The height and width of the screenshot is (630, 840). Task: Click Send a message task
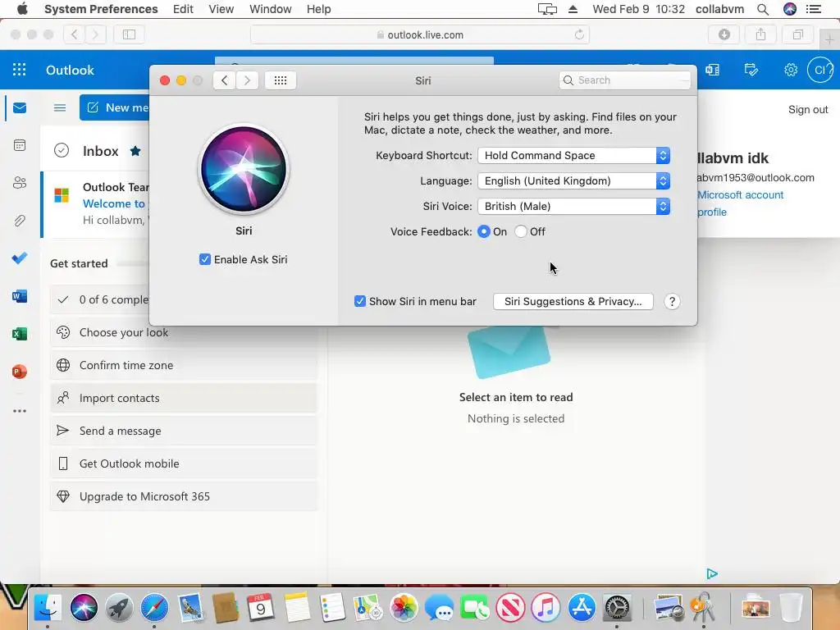click(x=184, y=431)
